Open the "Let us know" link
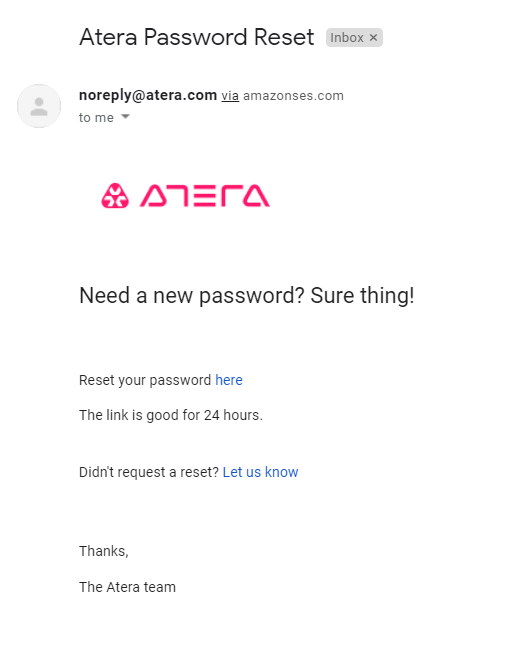Screen dimensions: 506x649 (260, 472)
